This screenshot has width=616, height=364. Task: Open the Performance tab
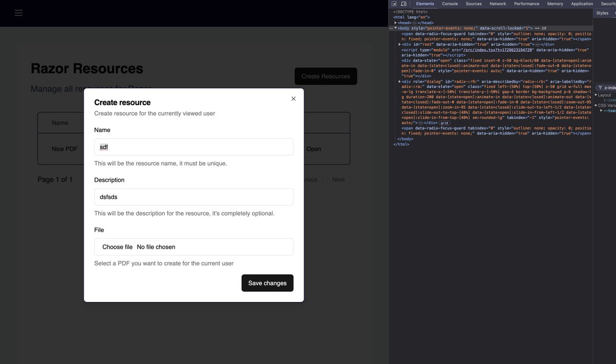[527, 4]
